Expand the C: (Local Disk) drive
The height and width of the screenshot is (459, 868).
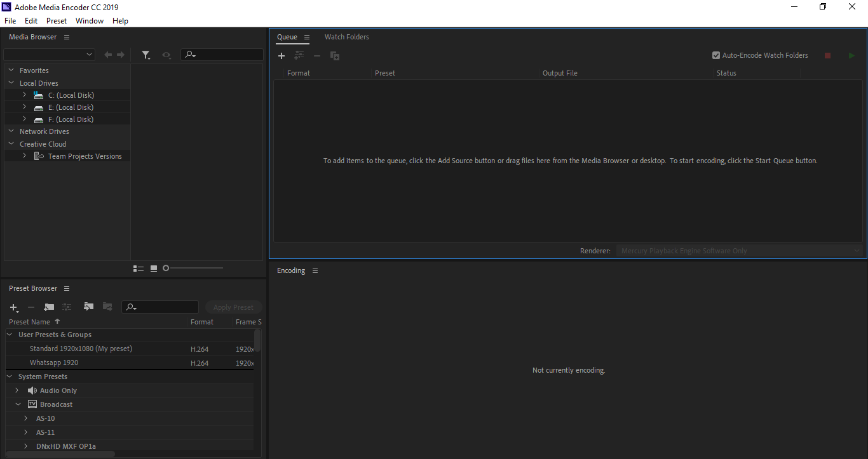point(24,95)
